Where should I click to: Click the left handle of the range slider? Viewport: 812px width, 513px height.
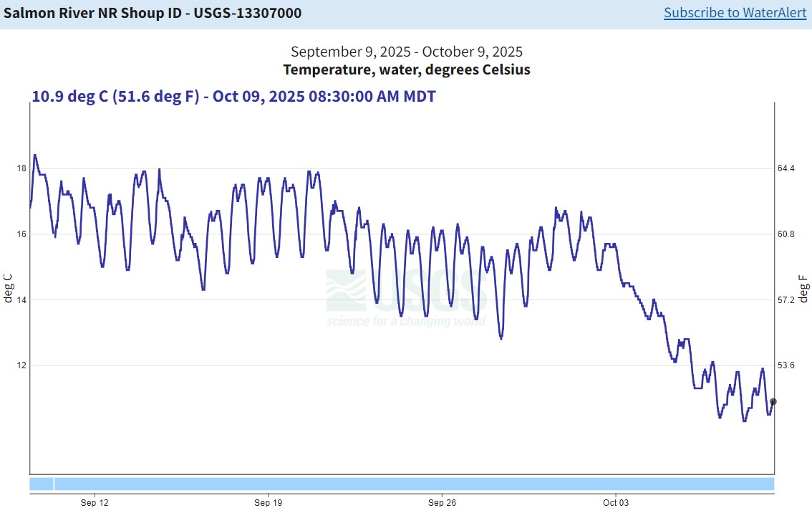pos(52,484)
